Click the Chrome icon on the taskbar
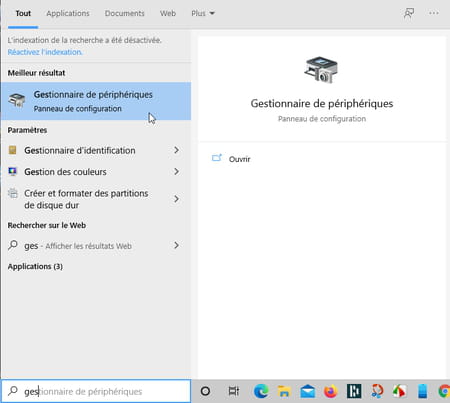 444,391
